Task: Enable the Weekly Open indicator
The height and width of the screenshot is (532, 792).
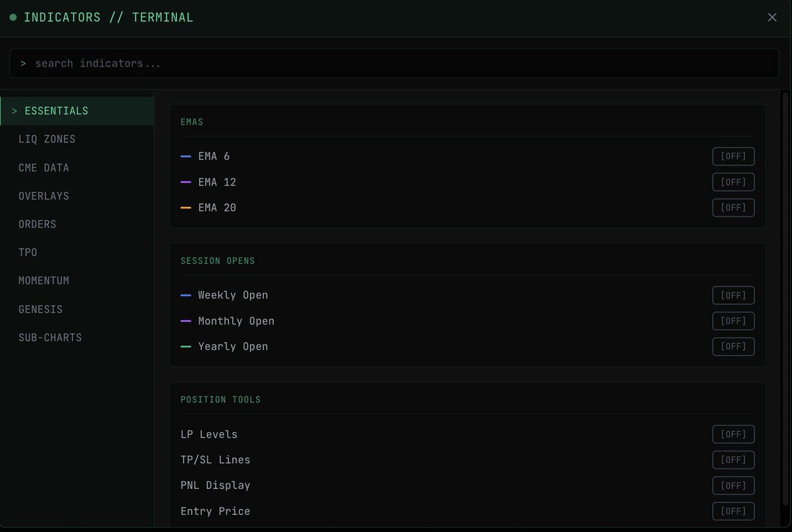Action: (733, 295)
